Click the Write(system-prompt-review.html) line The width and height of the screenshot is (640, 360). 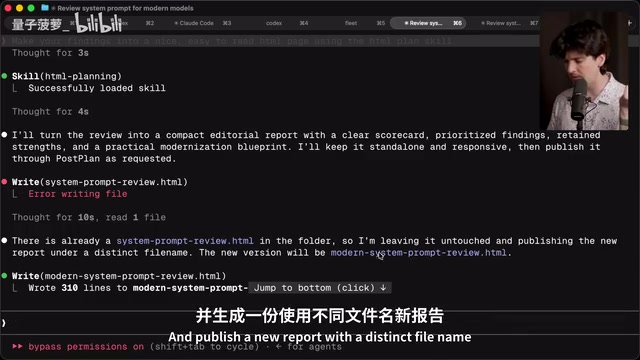[x=100, y=182]
